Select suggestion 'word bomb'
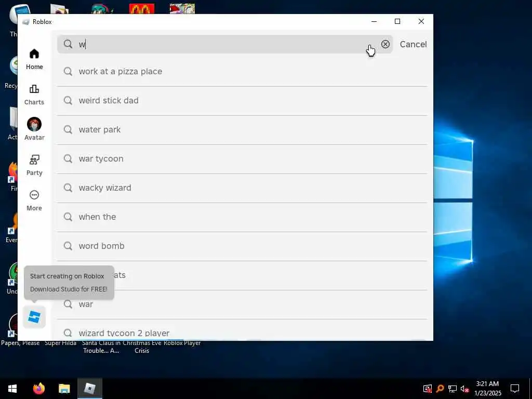 [x=242, y=246]
